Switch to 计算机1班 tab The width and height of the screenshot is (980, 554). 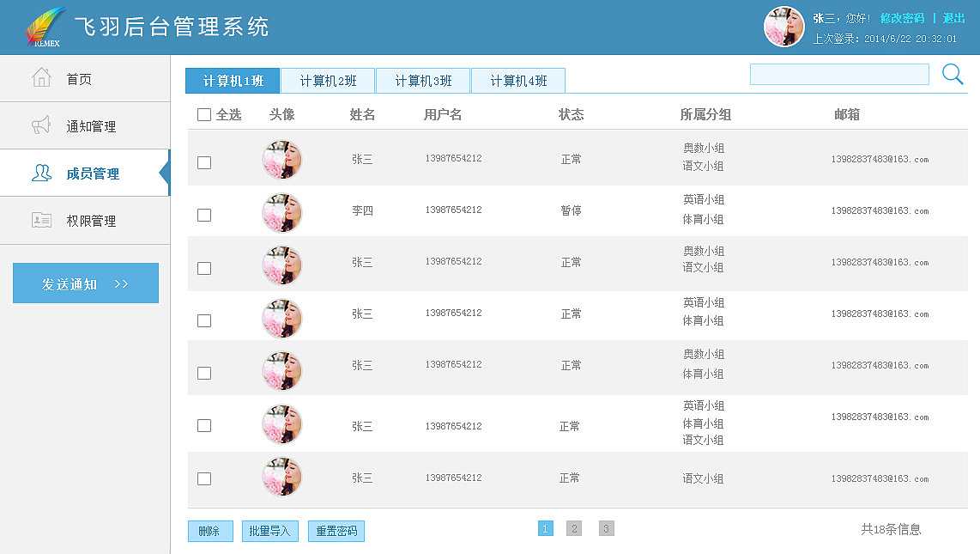pyautogui.click(x=233, y=81)
